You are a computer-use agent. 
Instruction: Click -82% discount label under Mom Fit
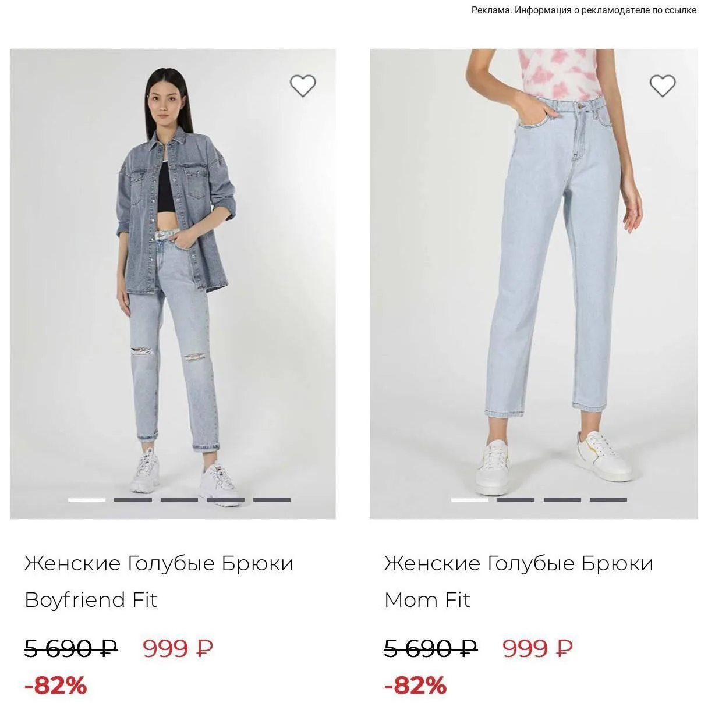pyautogui.click(x=415, y=685)
